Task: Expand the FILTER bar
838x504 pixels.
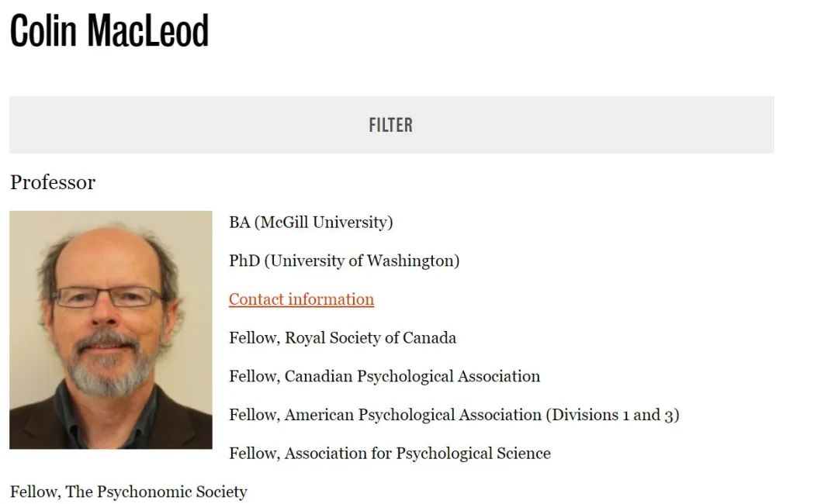Action: tap(391, 125)
